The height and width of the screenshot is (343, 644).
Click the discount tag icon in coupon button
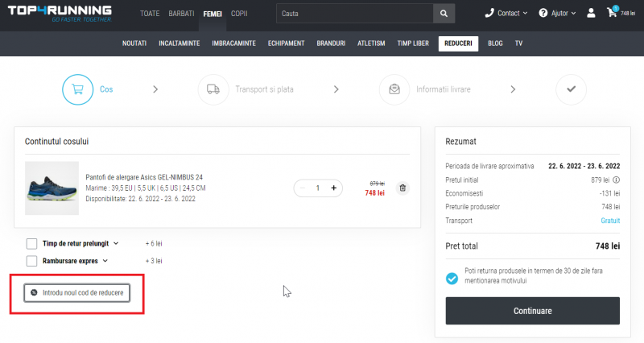34,292
